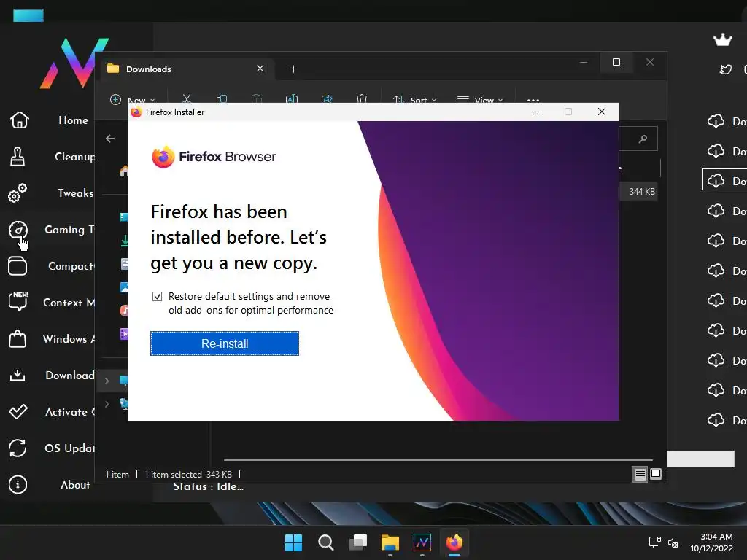
Task: Click the last cloud download icon in list
Action: [716, 420]
